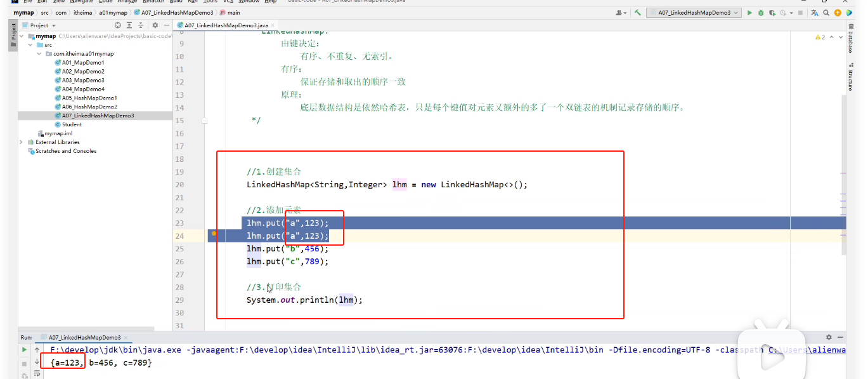
Task: Build project with the hammer icon
Action: [638, 13]
